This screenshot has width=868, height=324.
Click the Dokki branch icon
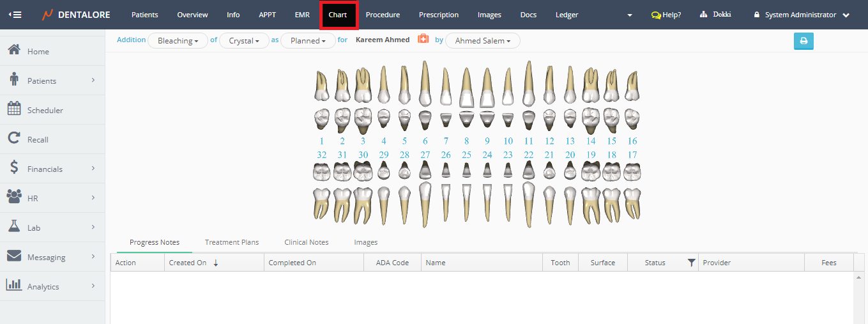pyautogui.click(x=704, y=15)
